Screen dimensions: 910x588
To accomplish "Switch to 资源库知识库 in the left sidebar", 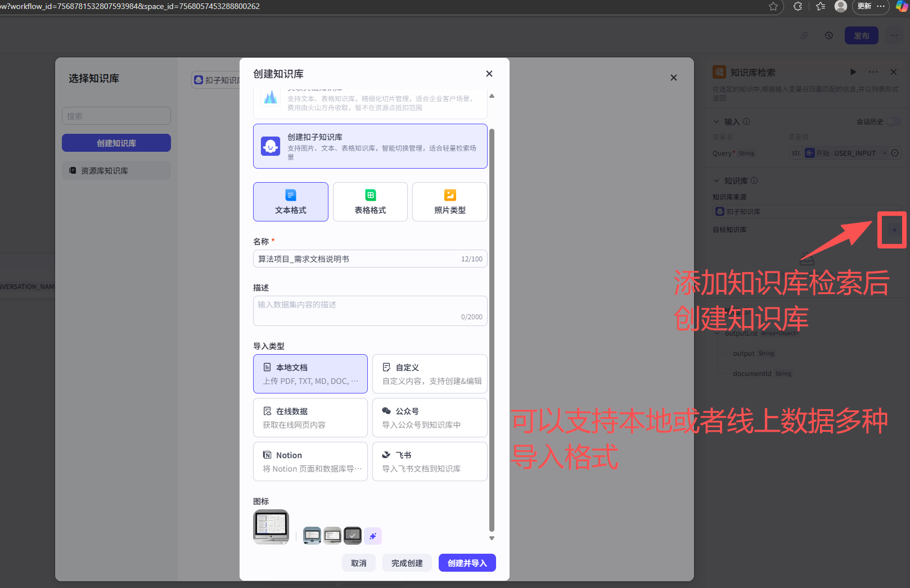I will click(x=116, y=170).
